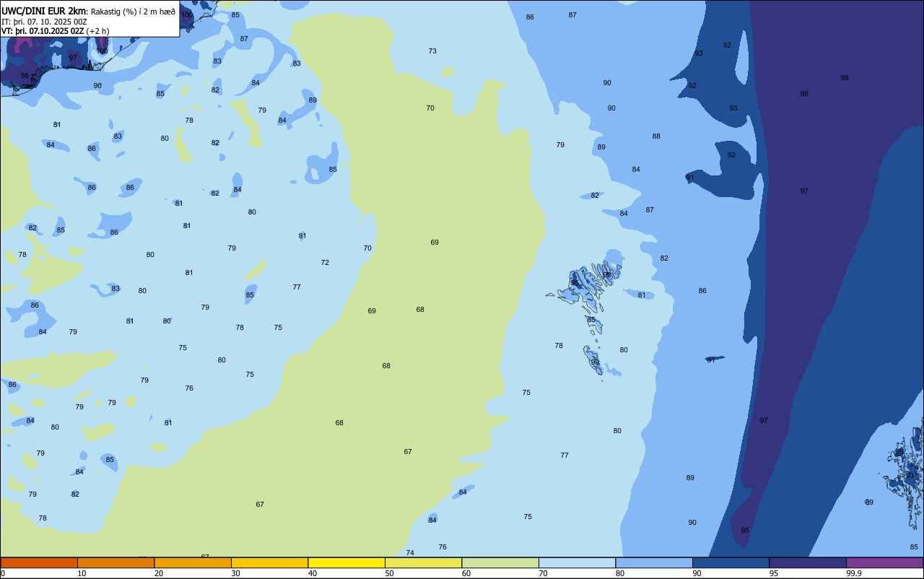The image size is (924, 579).
Task: Click the legend tick label '30'
Action: (235, 573)
